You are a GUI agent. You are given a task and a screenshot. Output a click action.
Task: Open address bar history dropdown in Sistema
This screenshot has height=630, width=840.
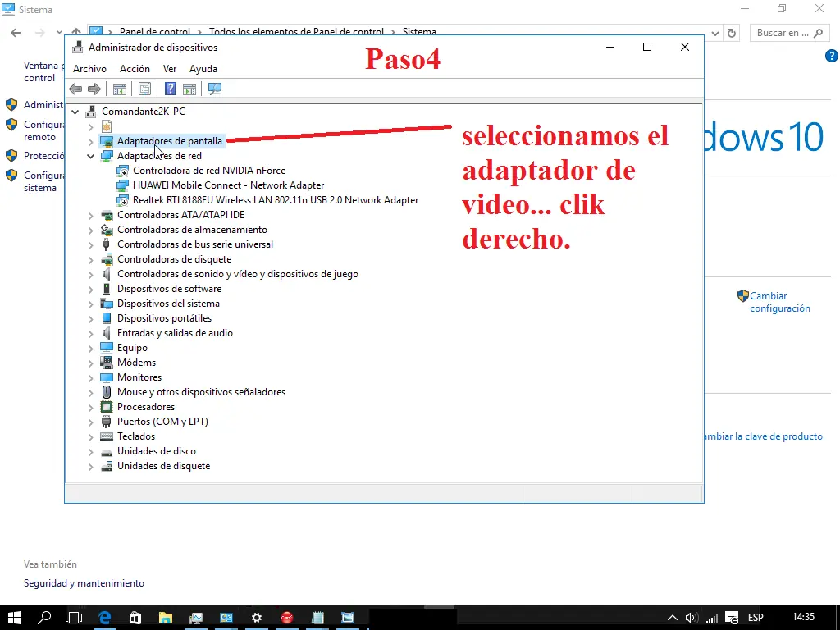714,33
